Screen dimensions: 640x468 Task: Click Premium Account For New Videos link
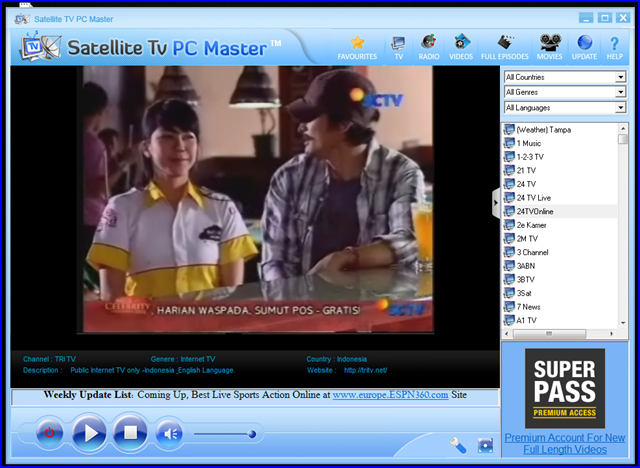coord(565,444)
